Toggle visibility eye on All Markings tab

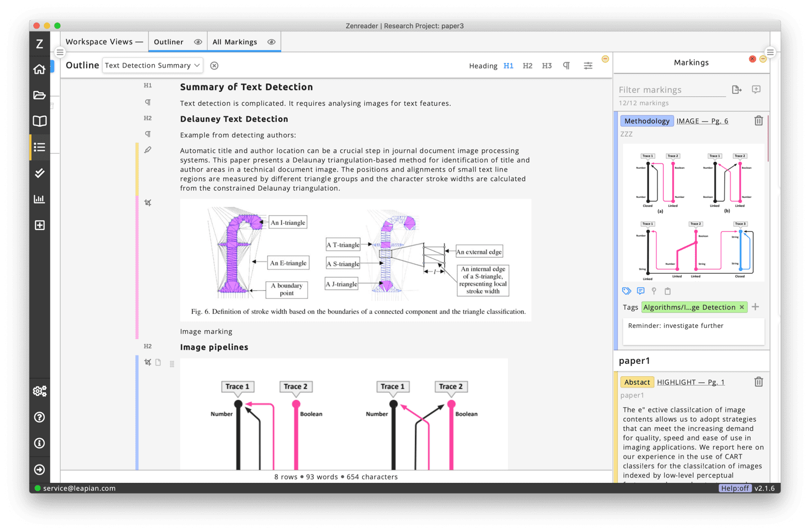[x=272, y=42]
